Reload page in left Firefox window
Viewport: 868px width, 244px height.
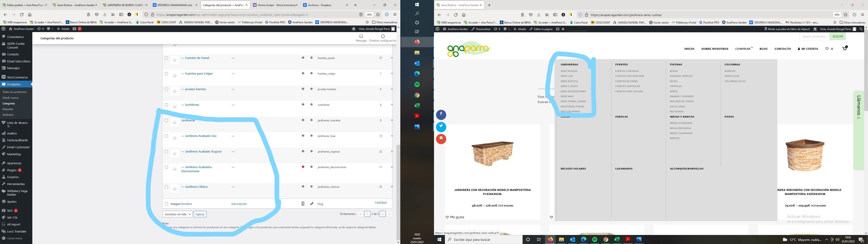[x=21, y=14]
